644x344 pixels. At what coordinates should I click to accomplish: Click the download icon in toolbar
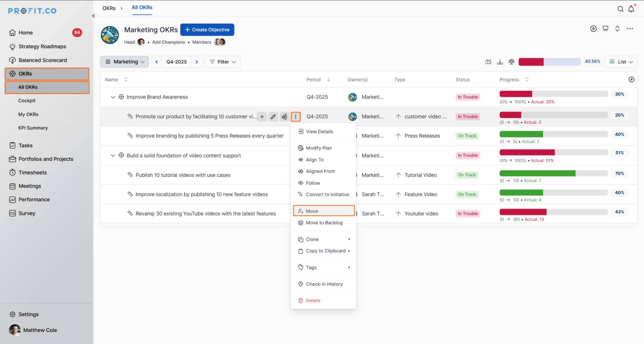[x=500, y=62]
